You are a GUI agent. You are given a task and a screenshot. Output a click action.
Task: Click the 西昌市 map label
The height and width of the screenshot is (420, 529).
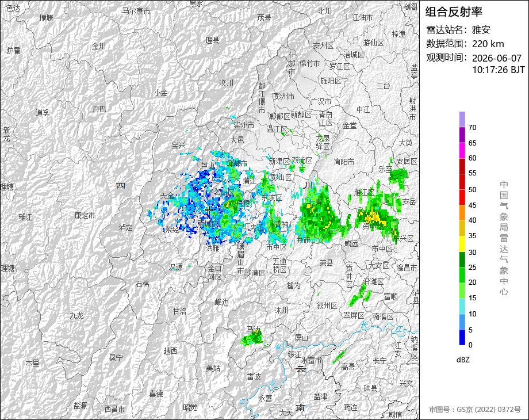click(x=114, y=409)
